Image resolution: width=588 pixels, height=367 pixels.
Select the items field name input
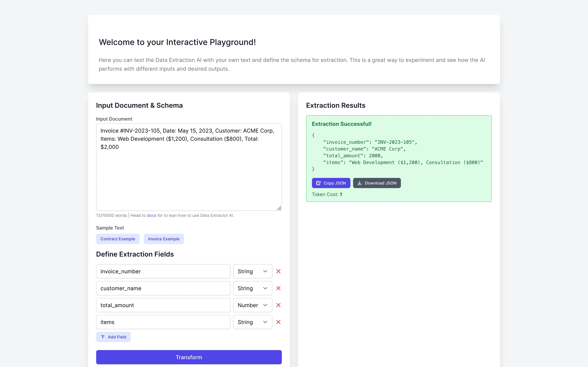pyautogui.click(x=163, y=322)
